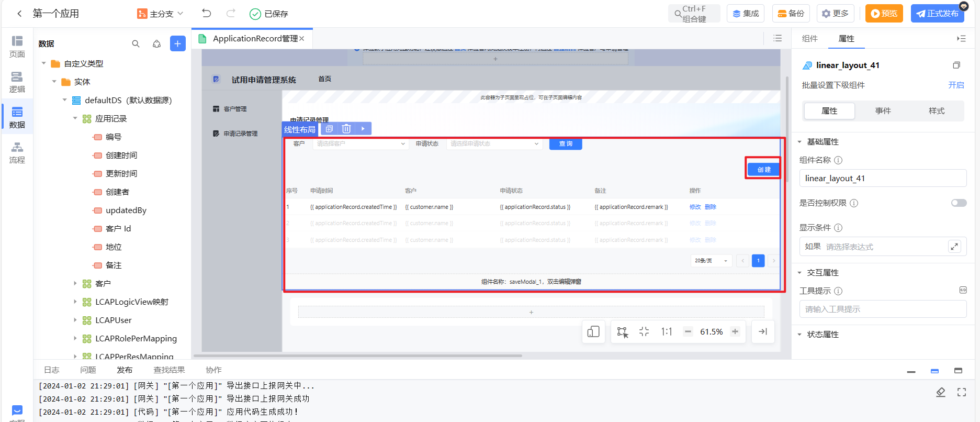The height and width of the screenshot is (422, 980).
Task: Open the 页面 sidebar panel
Action: 17,47
